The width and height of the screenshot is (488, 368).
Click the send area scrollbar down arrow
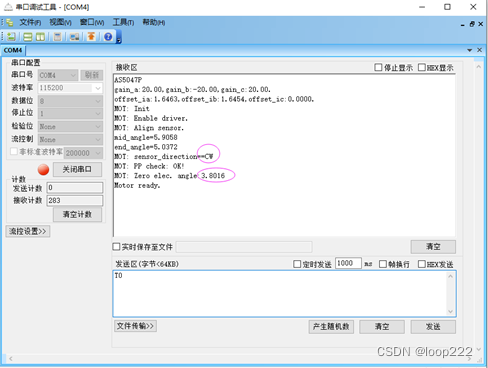click(451, 311)
